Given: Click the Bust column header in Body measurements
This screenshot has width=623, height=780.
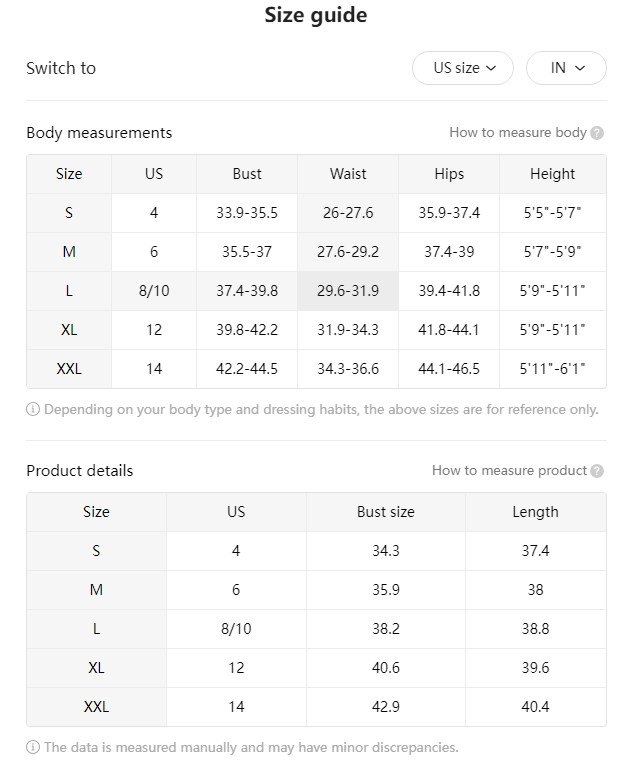Looking at the screenshot, I should pos(247,174).
